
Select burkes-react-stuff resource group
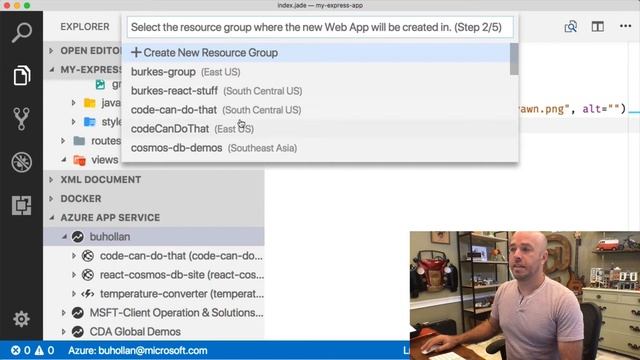317,91
